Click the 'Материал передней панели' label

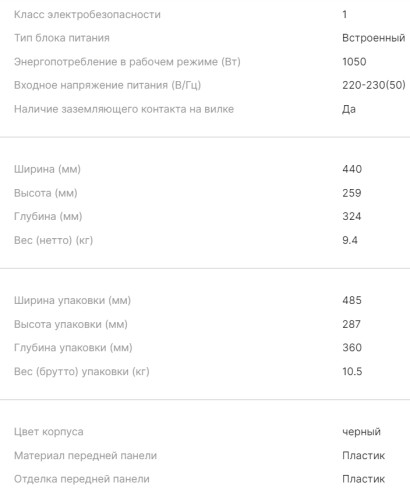85,456
